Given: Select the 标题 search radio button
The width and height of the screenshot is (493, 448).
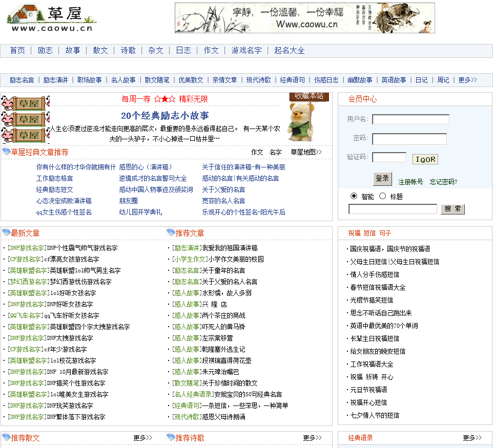Looking at the screenshot, I should [x=382, y=196].
